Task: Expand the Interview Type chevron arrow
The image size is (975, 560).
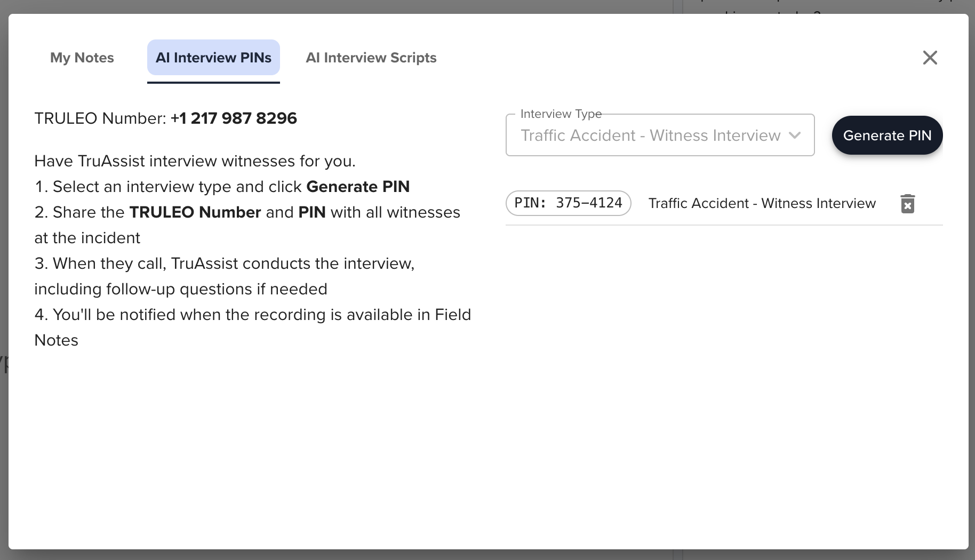Action: coord(795,135)
